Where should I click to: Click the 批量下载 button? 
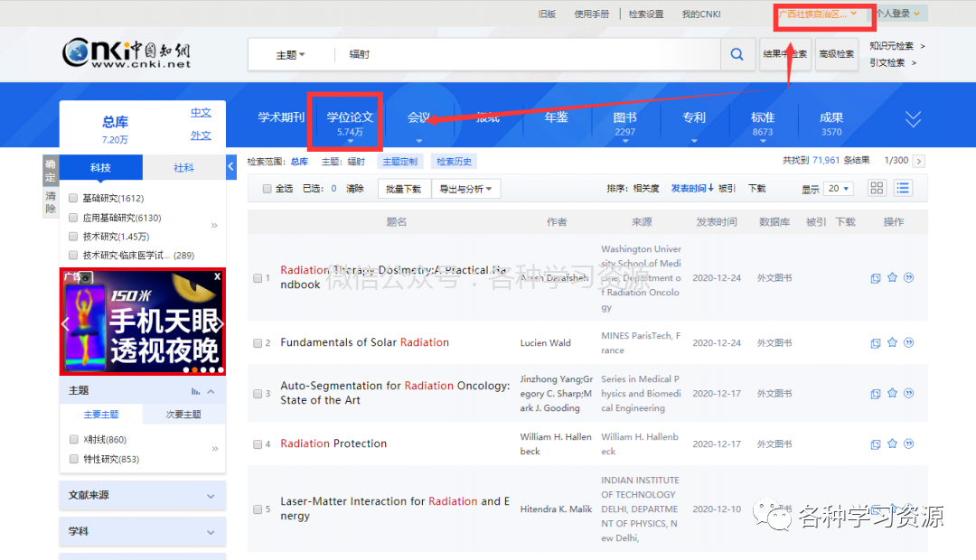[403, 189]
